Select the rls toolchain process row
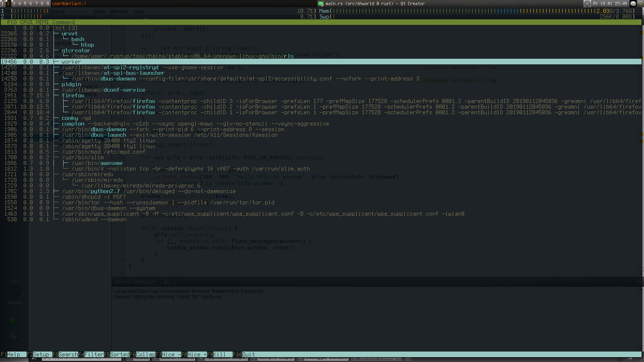 tap(321, 56)
